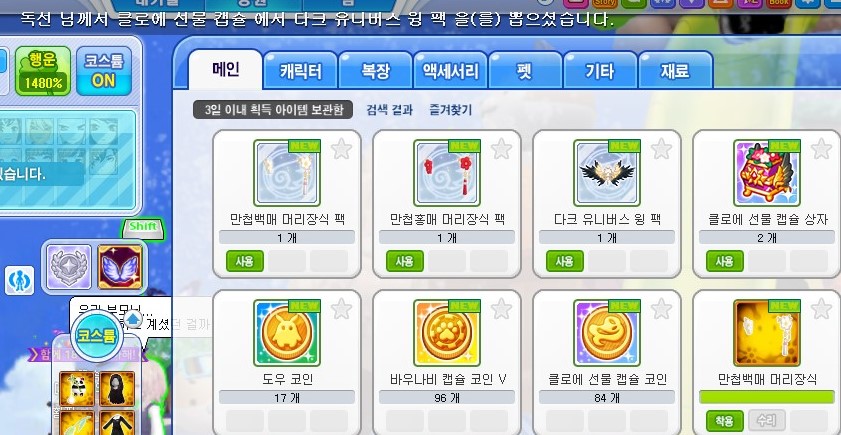
Task: Open the 액세서리 tab
Action: click(451, 71)
